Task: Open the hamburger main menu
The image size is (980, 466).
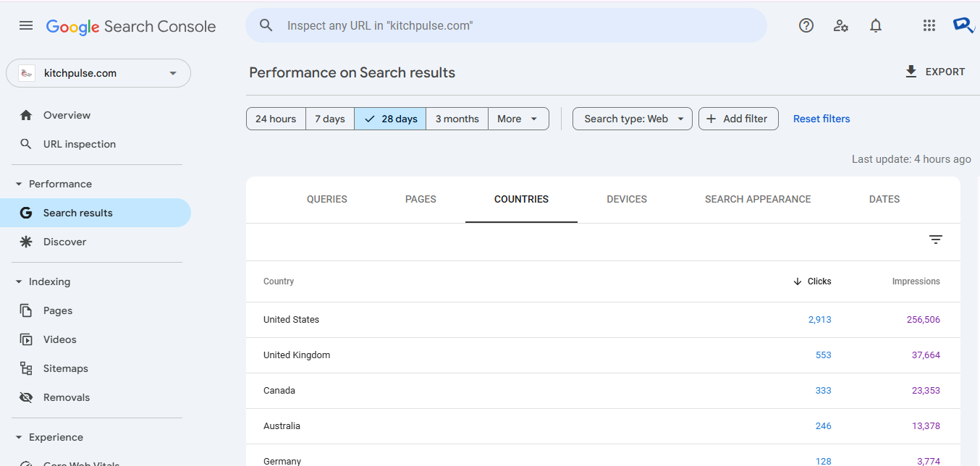Action: 26,26
